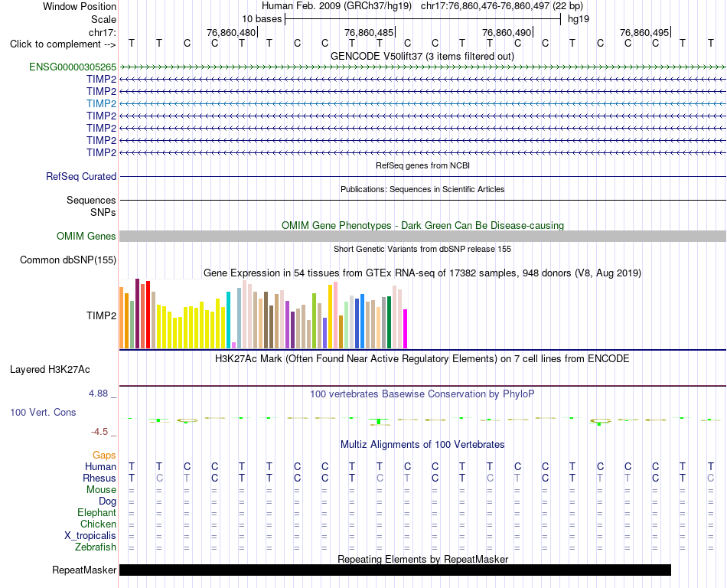Click the Multiz Alignments of 100 Vertebrates title
The image size is (727, 588).
click(422, 445)
